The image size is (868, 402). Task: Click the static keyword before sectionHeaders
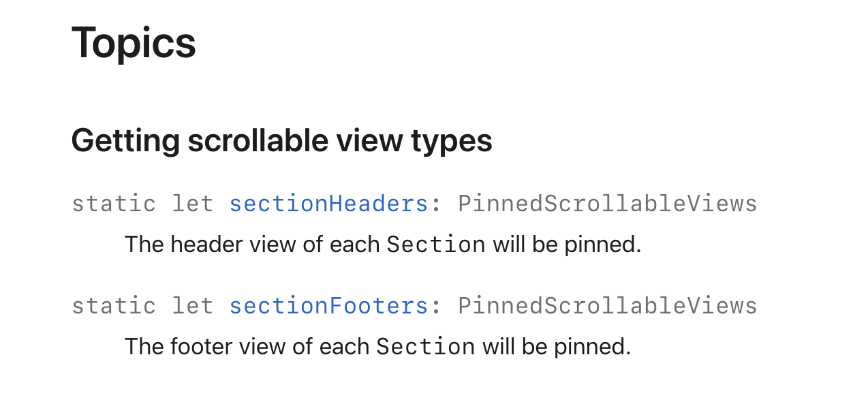pos(114,204)
